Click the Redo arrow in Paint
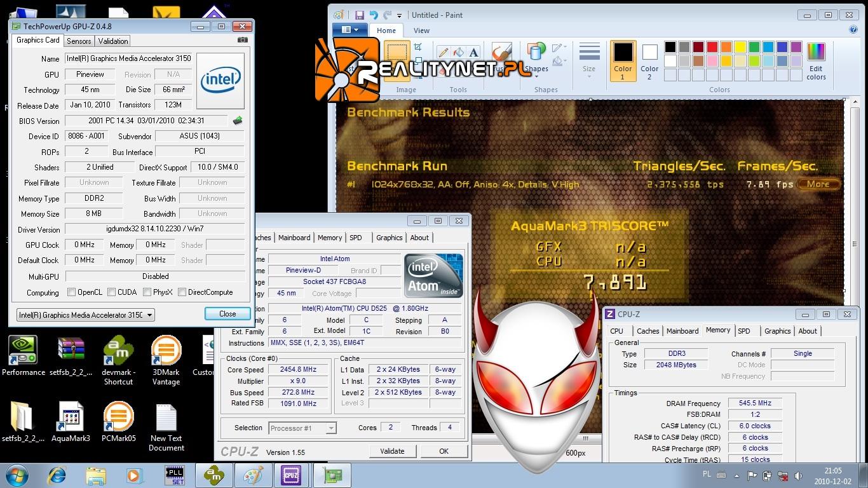 point(386,15)
